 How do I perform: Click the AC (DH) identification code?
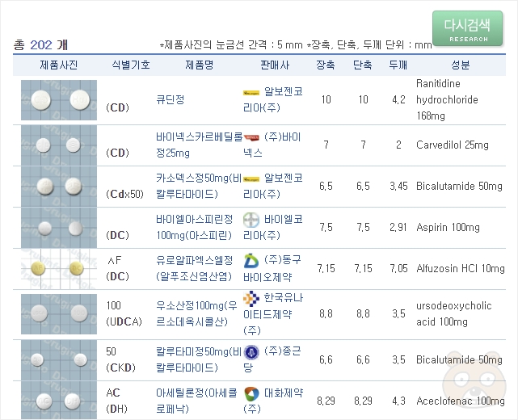(117, 401)
